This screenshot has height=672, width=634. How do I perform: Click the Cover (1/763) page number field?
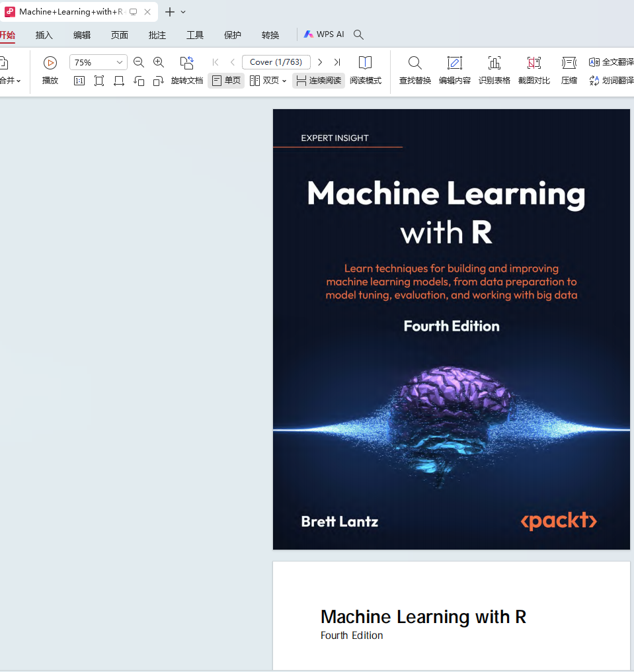(x=276, y=62)
